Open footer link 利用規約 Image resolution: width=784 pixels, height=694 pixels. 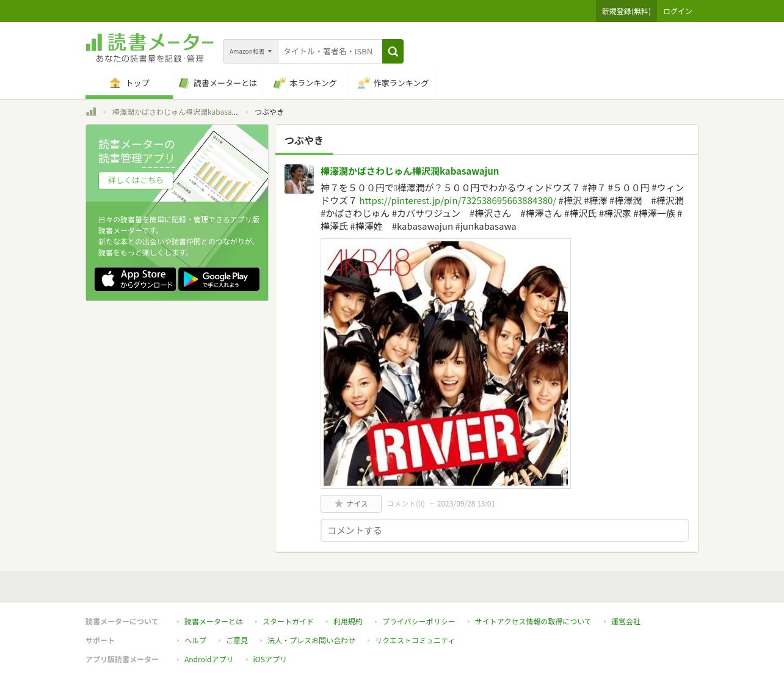pos(348,621)
